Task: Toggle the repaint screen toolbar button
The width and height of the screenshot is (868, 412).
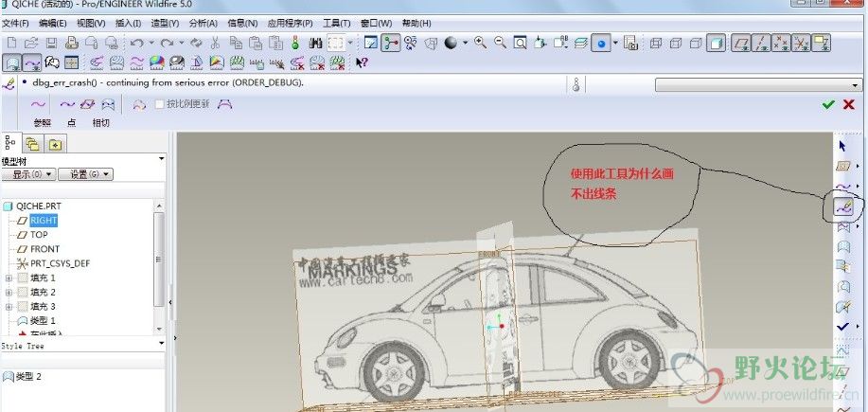Action: click(370, 43)
